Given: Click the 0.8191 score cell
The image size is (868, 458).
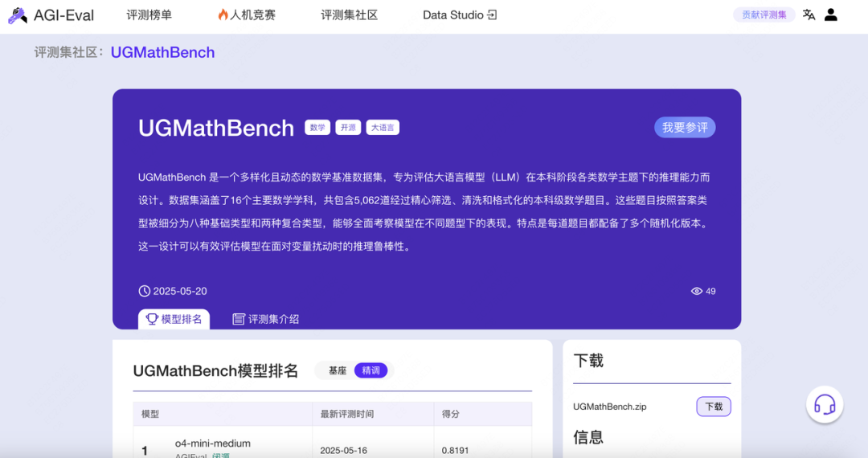Looking at the screenshot, I should (x=455, y=450).
